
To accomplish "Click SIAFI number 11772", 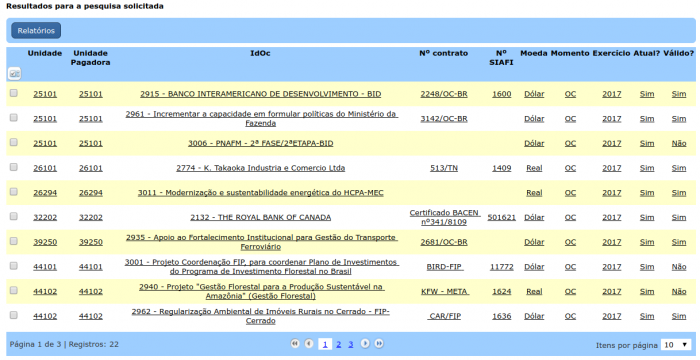I will click(x=501, y=267).
